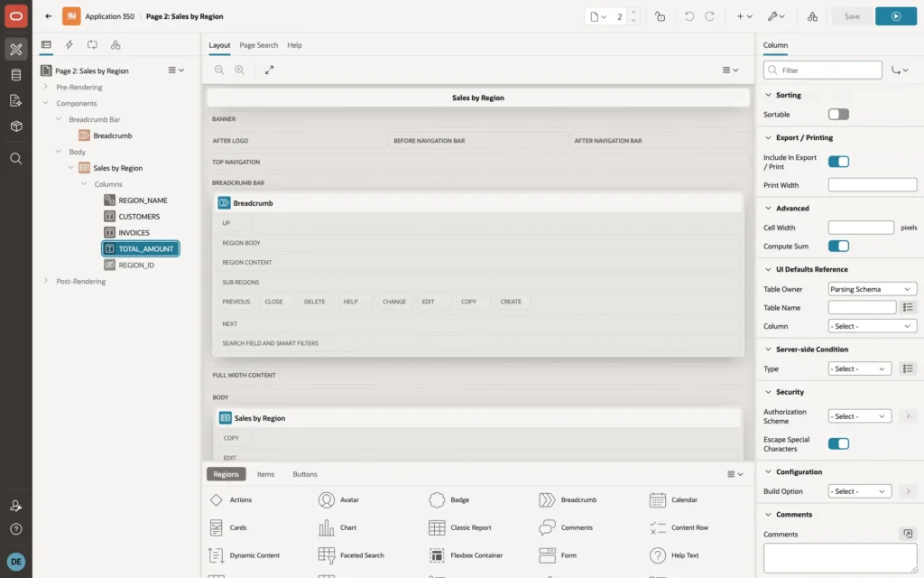Zoom in the layout view
This screenshot has height=578, width=924.
click(x=240, y=70)
